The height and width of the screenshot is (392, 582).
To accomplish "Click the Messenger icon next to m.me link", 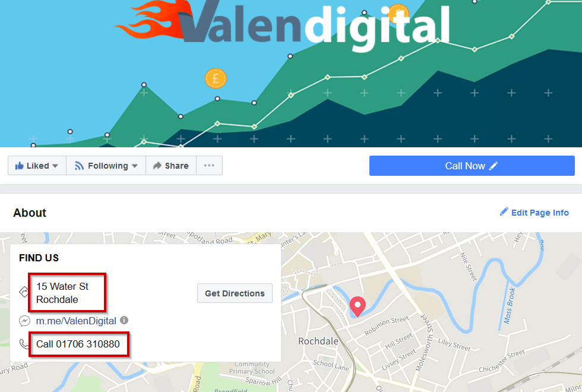I will 24,321.
